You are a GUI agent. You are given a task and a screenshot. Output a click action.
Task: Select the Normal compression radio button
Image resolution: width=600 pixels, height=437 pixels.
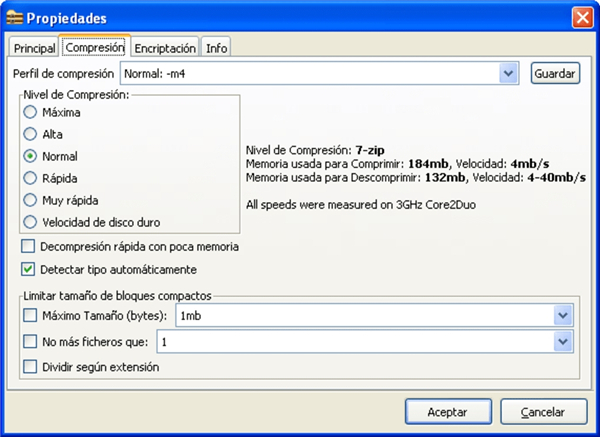click(30, 156)
